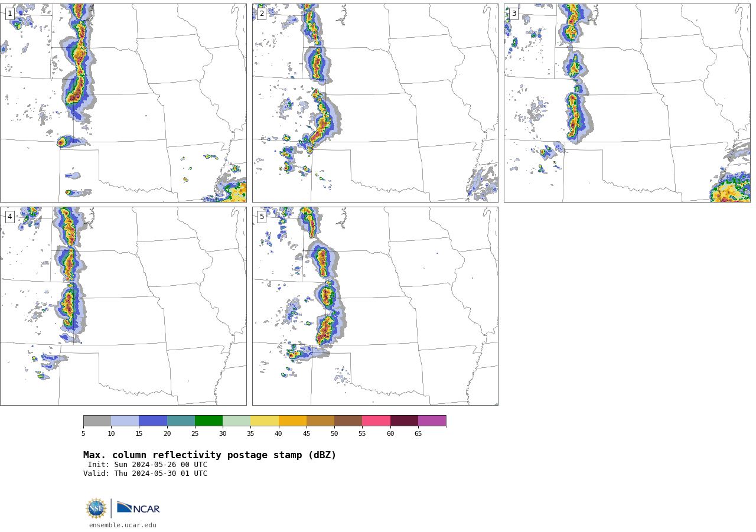Click the orange 40-45 dBZ swatch

(292, 420)
